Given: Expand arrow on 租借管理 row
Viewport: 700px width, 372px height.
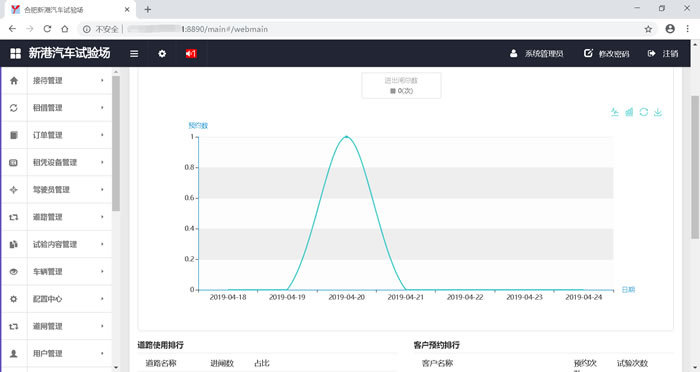Looking at the screenshot, I should click(102, 108).
